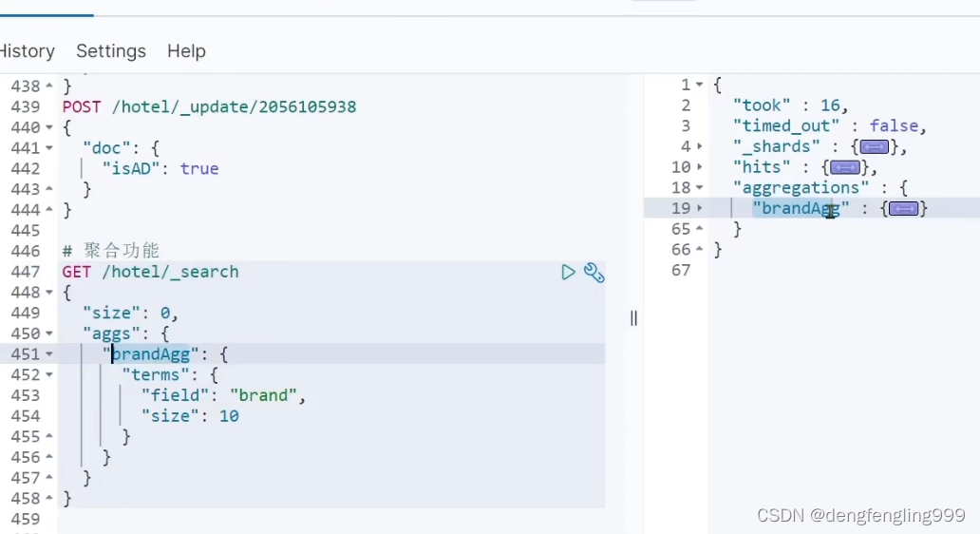The image size is (980, 534).
Task: Expand the "_shards" fold arrow in response
Action: pyautogui.click(x=700, y=147)
